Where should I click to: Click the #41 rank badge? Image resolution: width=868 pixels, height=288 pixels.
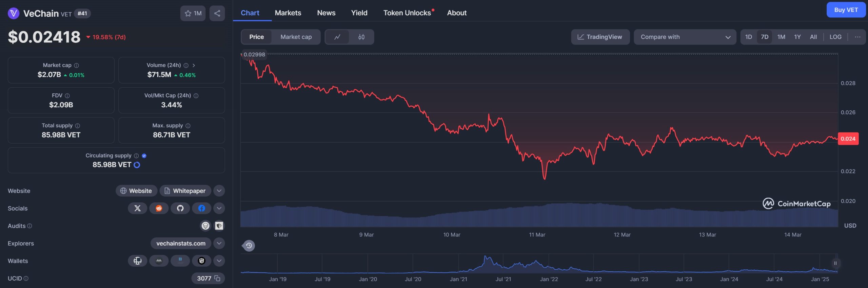pyautogui.click(x=82, y=14)
